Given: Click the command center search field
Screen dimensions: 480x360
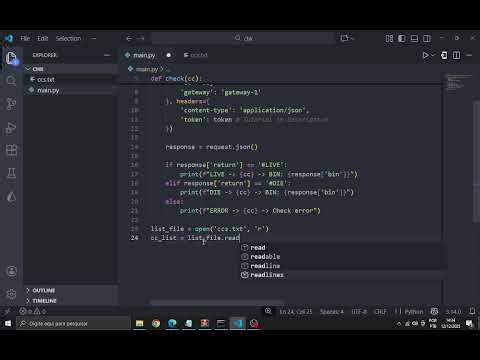Looking at the screenshot, I should click(243, 38).
